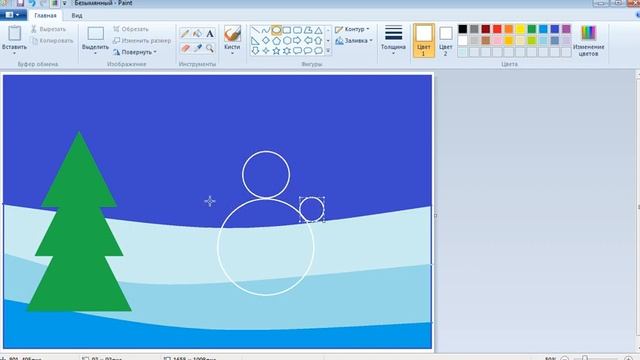Image resolution: width=640 pixels, height=360 pixels.
Task: Open the Заливка fill dropdown
Action: click(354, 41)
